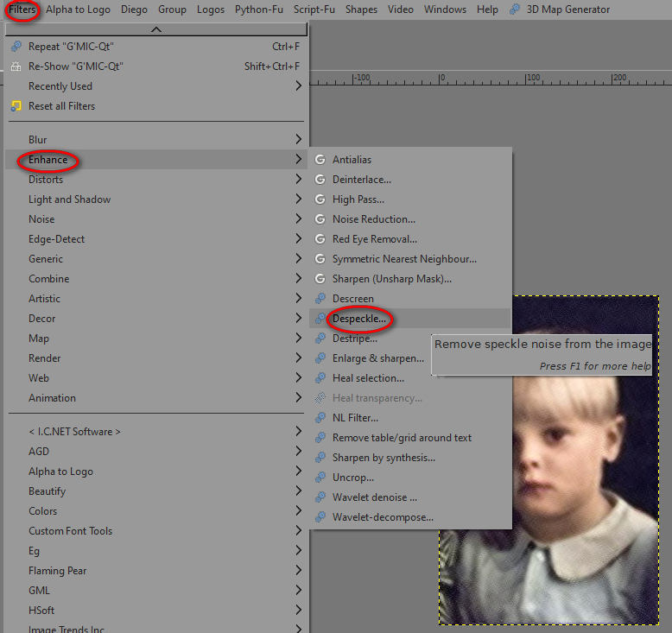Expand the Edge-Detect submenu arrow
The width and height of the screenshot is (672, 633).
tap(299, 238)
